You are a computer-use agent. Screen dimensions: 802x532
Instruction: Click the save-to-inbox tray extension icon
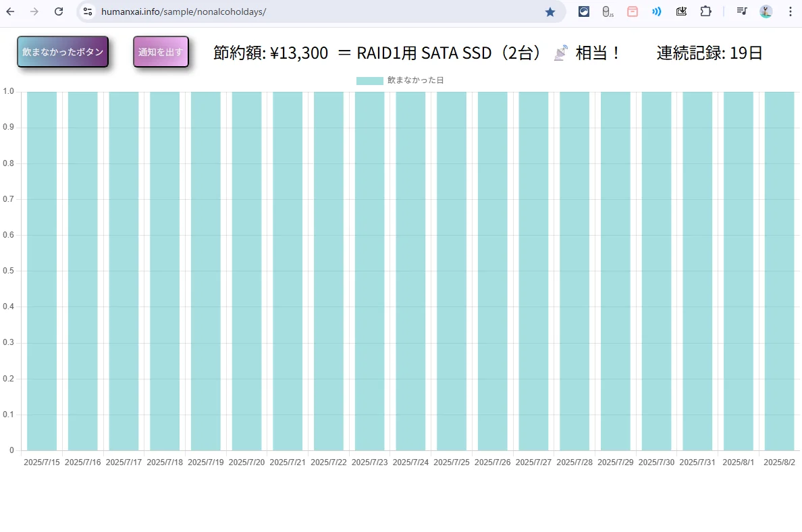pos(681,11)
